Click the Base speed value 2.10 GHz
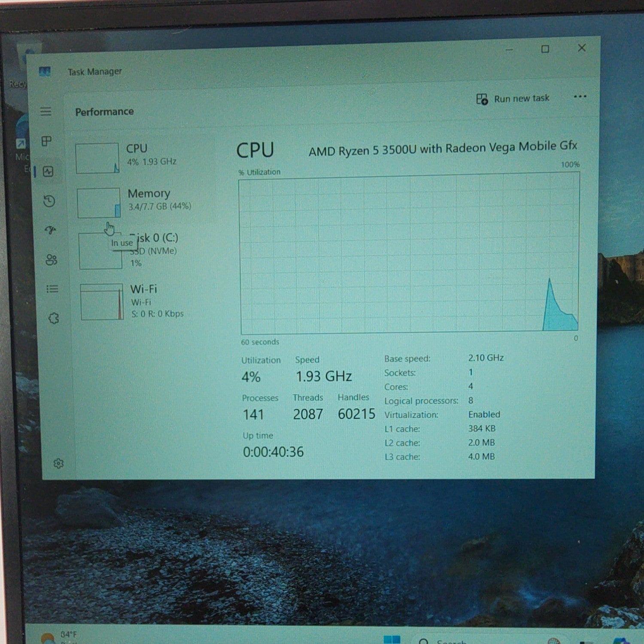Viewport: 644px width, 644px height. pyautogui.click(x=486, y=358)
